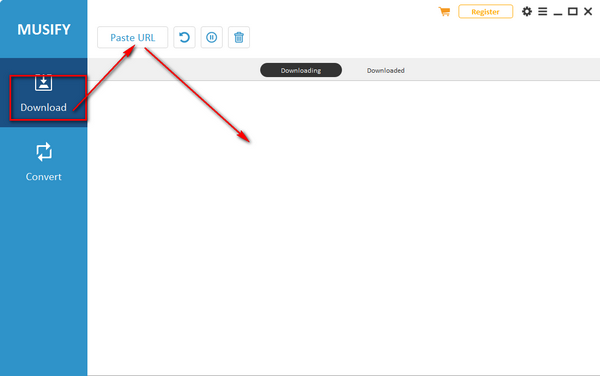Click the circular arrow restart downloads icon
The width and height of the screenshot is (600, 376).
pyautogui.click(x=184, y=37)
